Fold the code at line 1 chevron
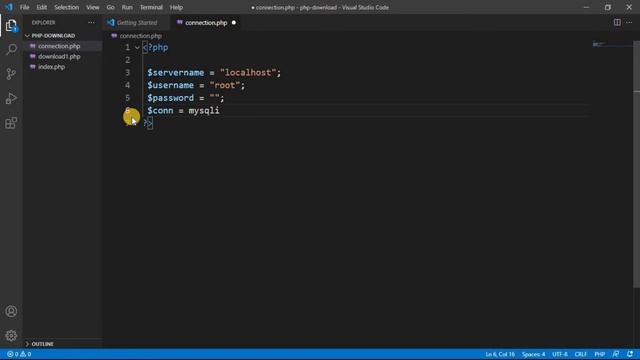Viewport: 640px width, 360px height. (x=137, y=48)
